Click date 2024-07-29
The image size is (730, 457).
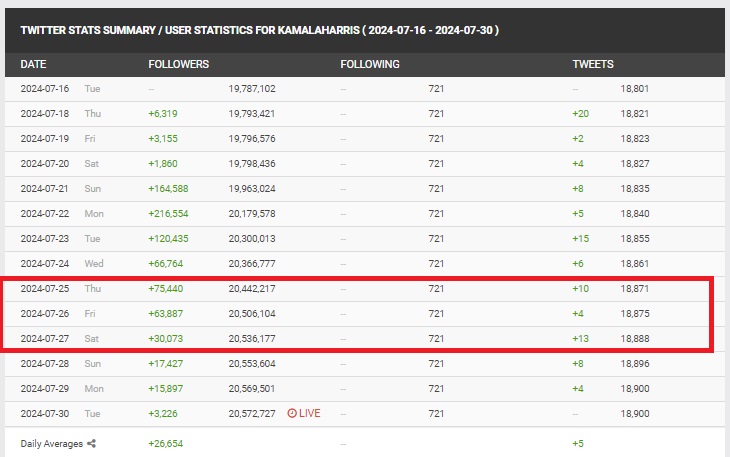pos(45,389)
